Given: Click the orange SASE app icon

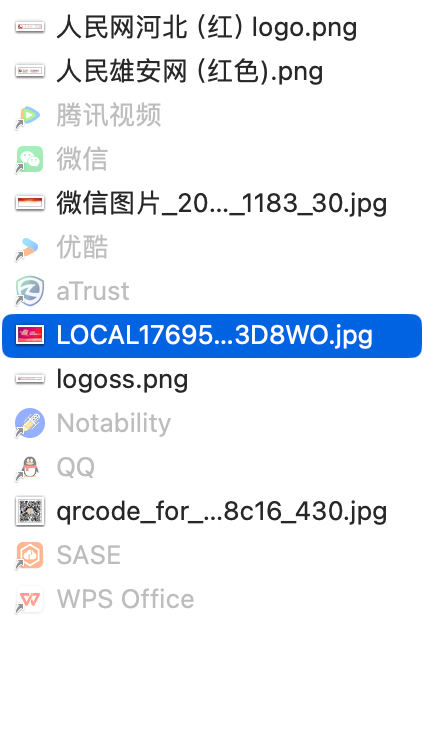Looking at the screenshot, I should 30,555.
